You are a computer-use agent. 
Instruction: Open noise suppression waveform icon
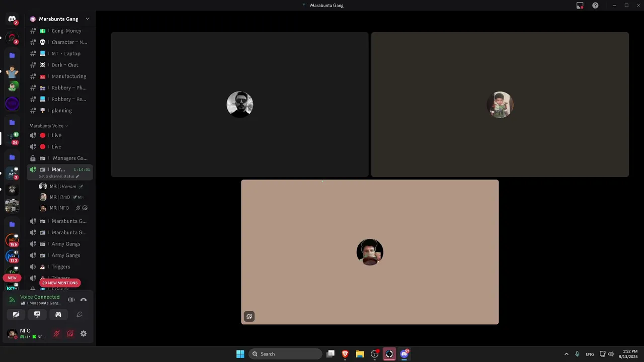(71, 300)
